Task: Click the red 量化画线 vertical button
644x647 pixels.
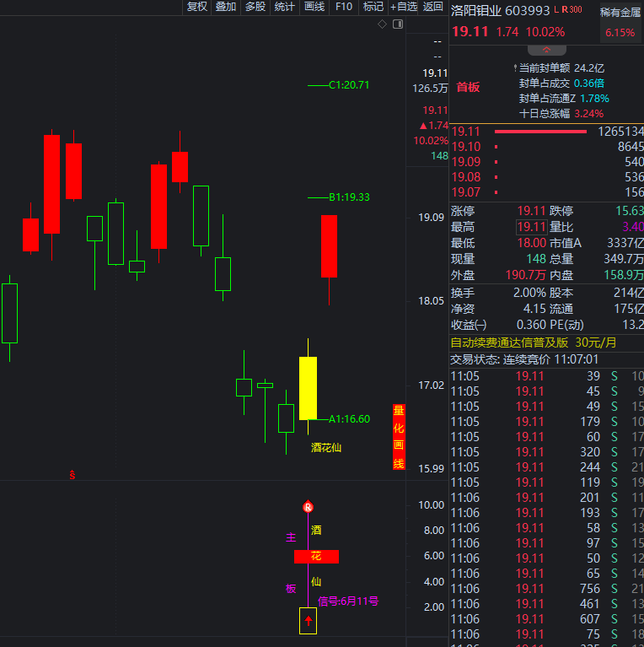Action: [x=399, y=437]
